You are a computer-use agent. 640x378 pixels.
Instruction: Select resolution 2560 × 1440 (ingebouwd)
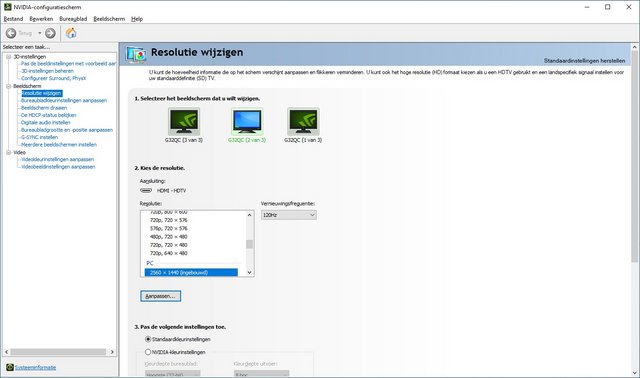(191, 272)
